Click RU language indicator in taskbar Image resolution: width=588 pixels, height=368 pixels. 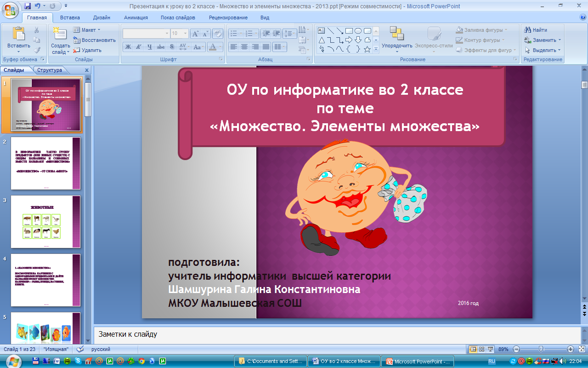coord(492,361)
